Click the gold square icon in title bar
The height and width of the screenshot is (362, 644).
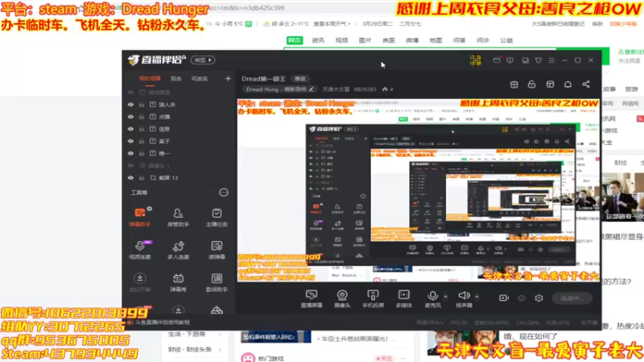pos(476,60)
